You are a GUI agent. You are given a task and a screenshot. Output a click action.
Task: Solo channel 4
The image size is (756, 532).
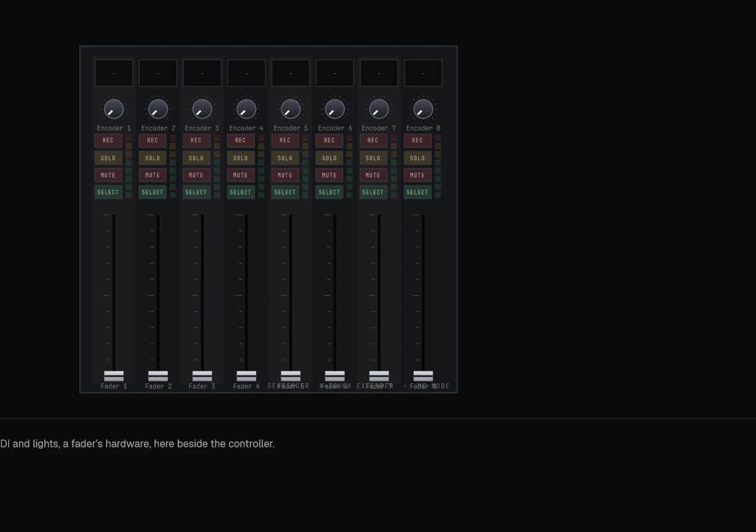241,158
